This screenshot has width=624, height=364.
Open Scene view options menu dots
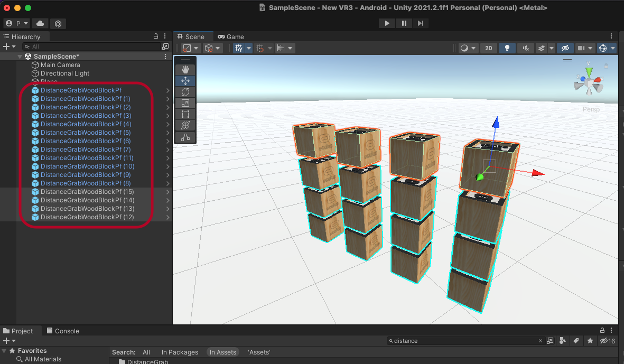612,36
